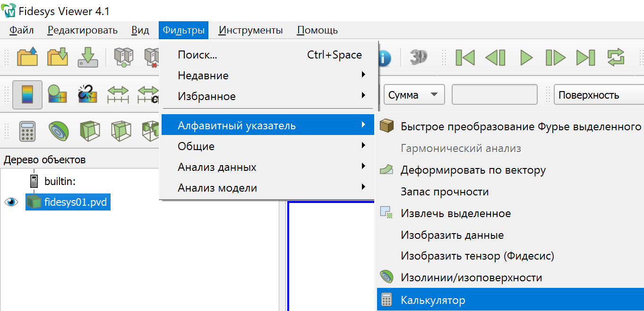644x311 pixels.
Task: Select Деформировать по вектору filter
Action: click(x=510, y=170)
